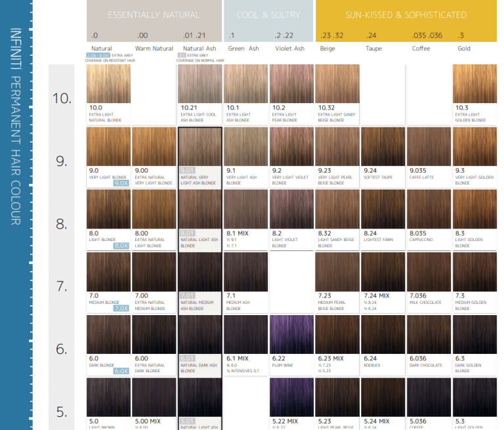Choose the 6.036 Dark Chocolate swatch

coord(429,334)
